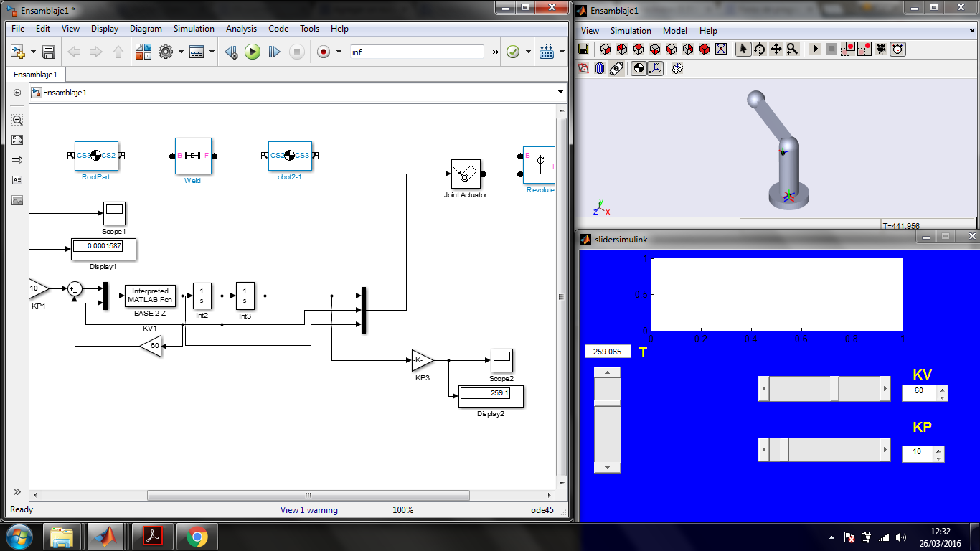Image resolution: width=980 pixels, height=551 pixels.
Task: Open the New Model dropdown arrow
Action: click(32, 52)
